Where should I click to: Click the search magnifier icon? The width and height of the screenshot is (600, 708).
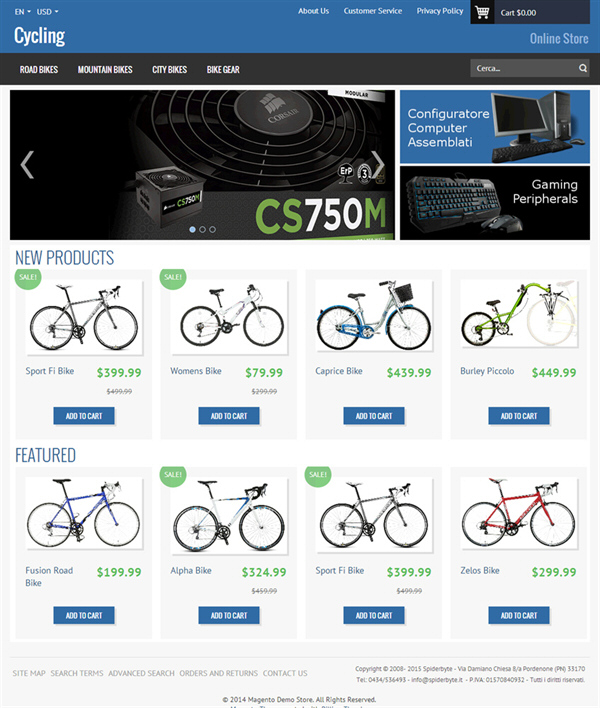coord(583,68)
